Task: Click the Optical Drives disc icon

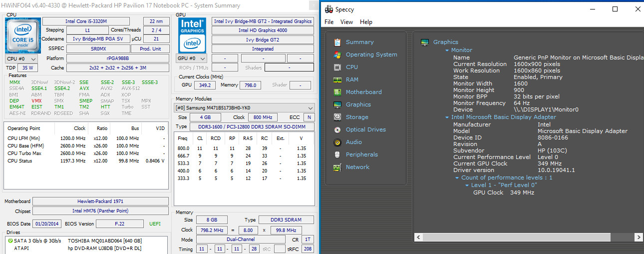Action: (x=337, y=129)
